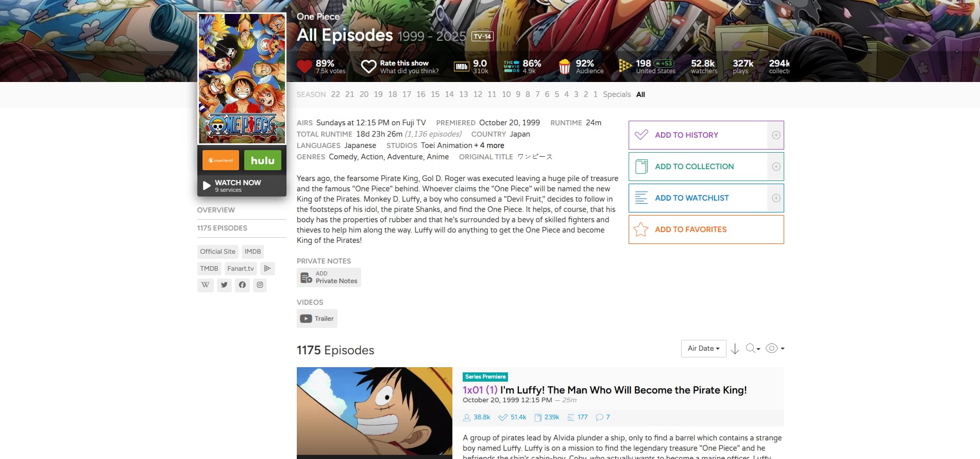Add Private Notes to this show
Image resolution: width=980 pixels, height=459 pixels.
(x=329, y=277)
